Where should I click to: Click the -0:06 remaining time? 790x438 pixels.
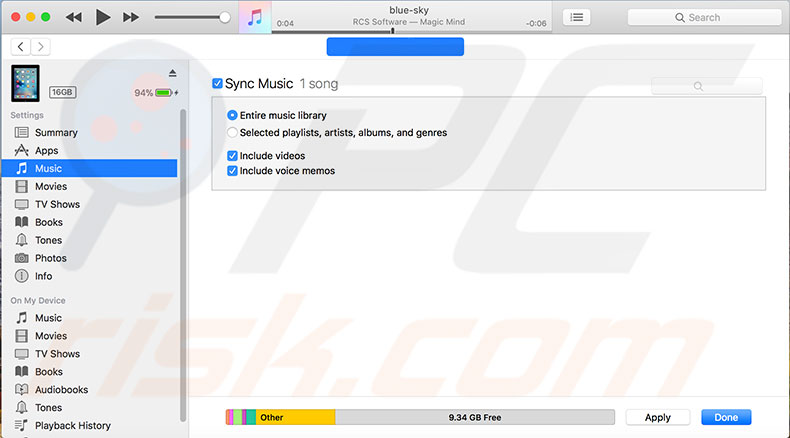tap(536, 23)
